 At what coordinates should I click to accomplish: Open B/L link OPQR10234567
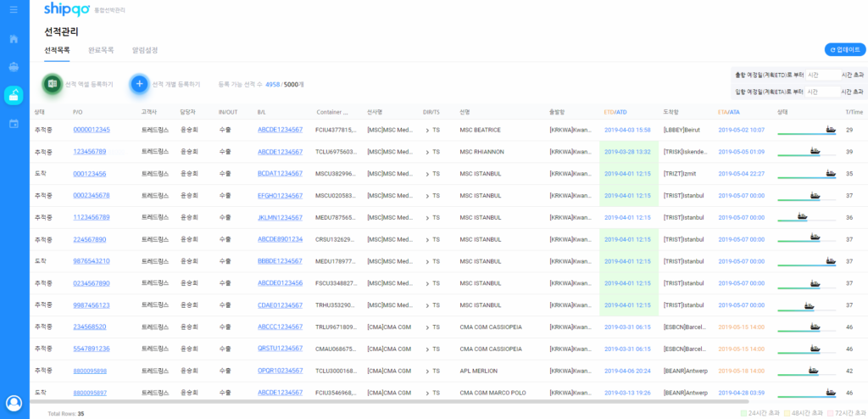pyautogui.click(x=280, y=371)
